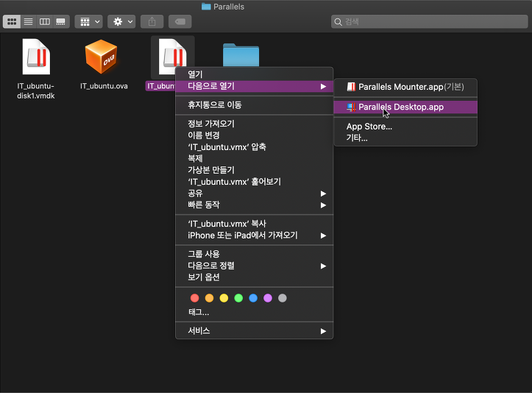This screenshot has height=393, width=532.
Task: Switch Finder to list view
Action: pos(29,22)
